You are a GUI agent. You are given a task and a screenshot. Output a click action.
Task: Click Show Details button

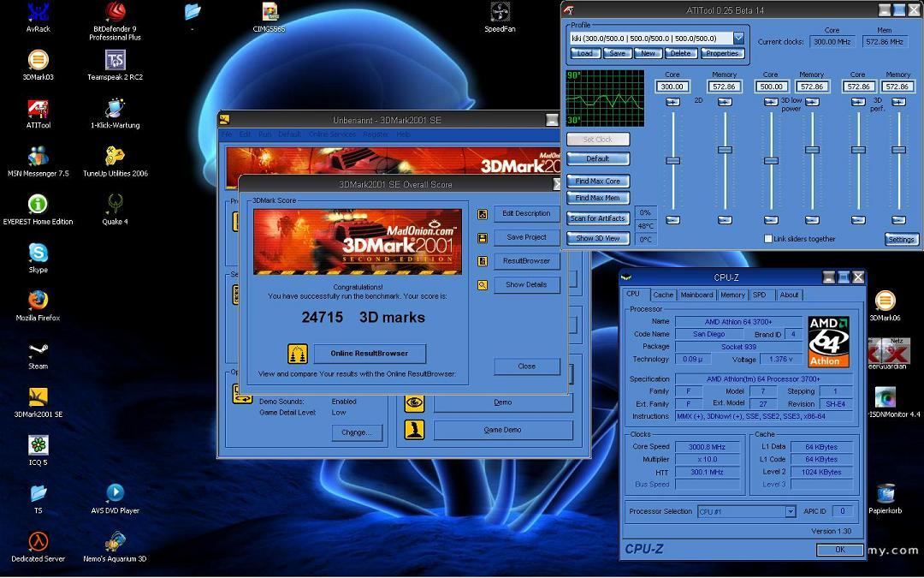point(526,284)
